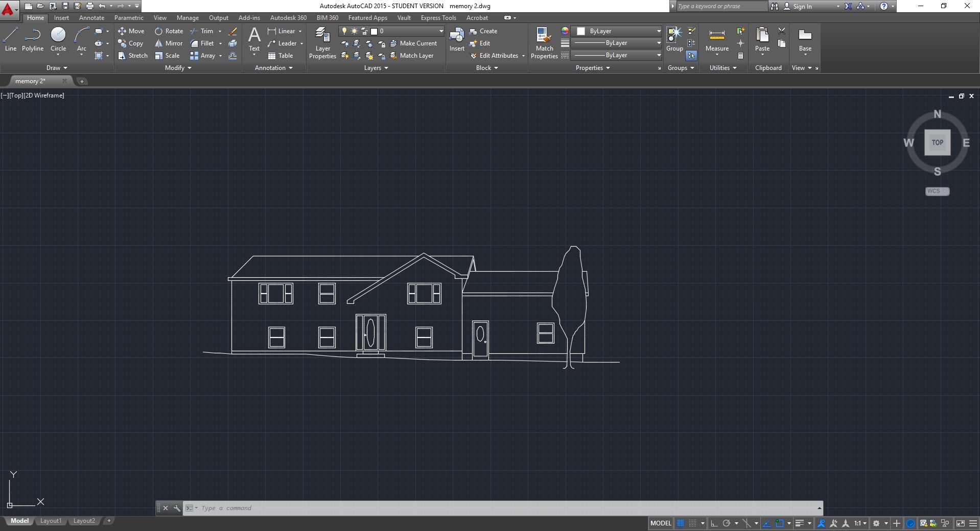
Task: Toggle drawing grid display in status bar
Action: 681,523
